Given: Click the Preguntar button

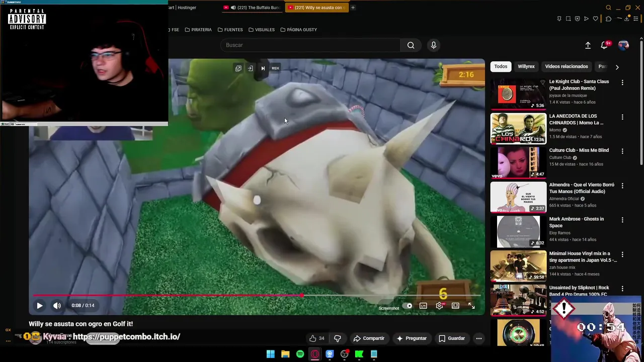Looking at the screenshot, I should [x=412, y=338].
